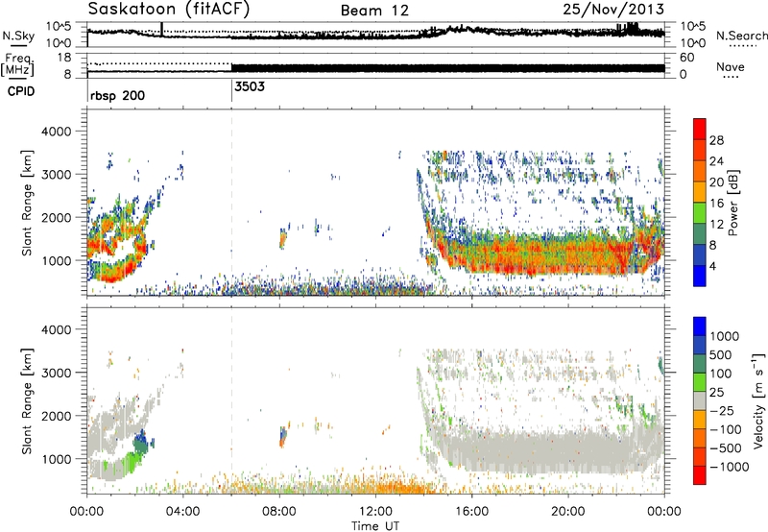Click the "12" label on Power color bar
The height and width of the screenshot is (532, 768).
point(716,225)
